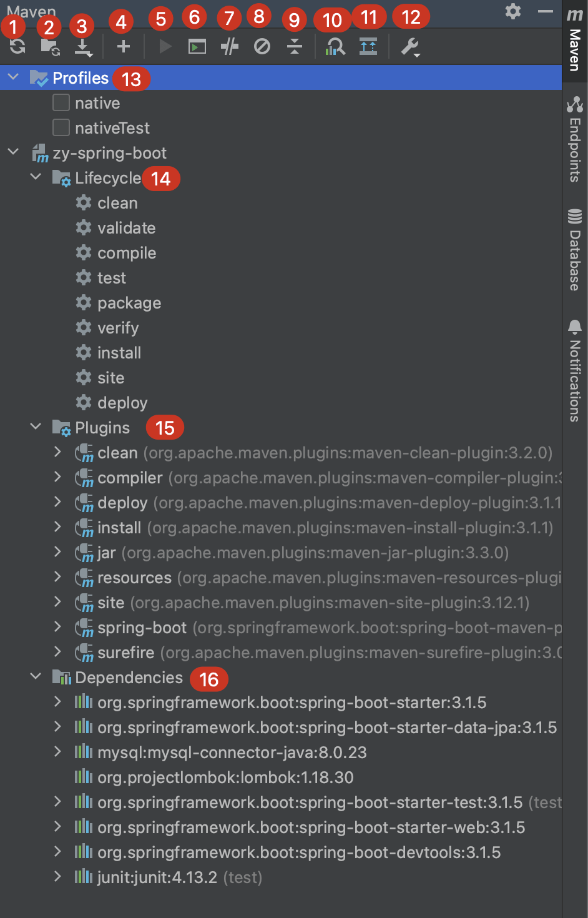588x918 pixels.
Task: Collapse the Lifecycle node
Action: [36, 177]
